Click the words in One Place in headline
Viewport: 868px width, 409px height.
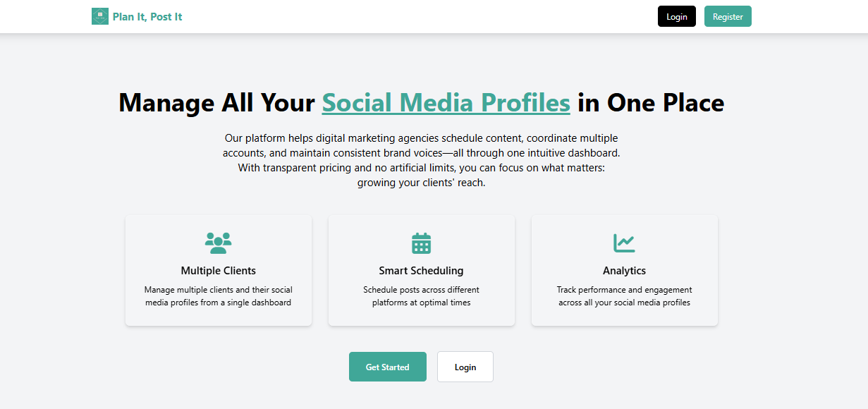click(x=651, y=103)
